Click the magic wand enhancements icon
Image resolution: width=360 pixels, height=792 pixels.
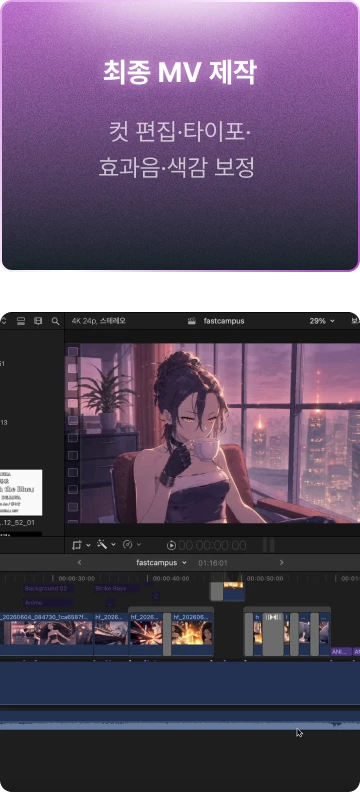(101, 544)
